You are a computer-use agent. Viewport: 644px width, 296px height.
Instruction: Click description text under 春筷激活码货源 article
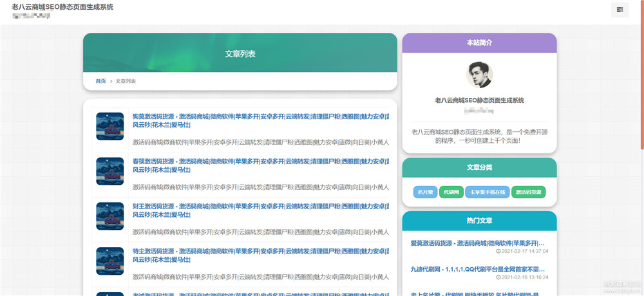click(261, 187)
